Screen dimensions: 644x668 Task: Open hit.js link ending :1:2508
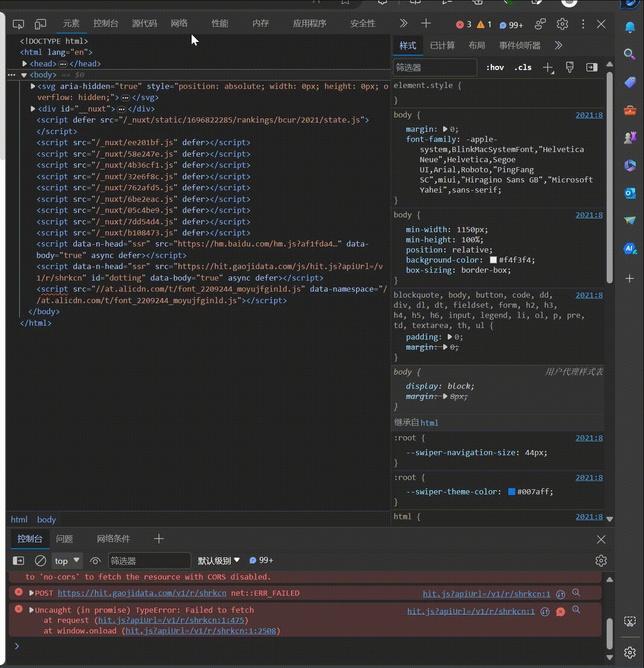[201, 631]
